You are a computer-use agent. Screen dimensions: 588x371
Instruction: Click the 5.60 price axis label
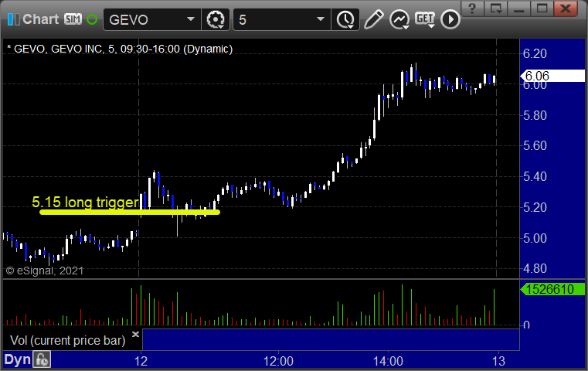point(535,145)
